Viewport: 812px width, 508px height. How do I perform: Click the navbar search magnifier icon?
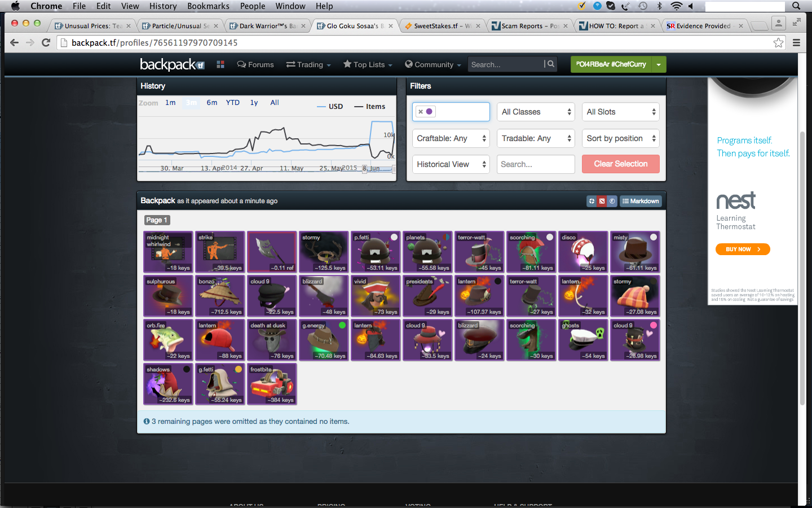point(551,64)
